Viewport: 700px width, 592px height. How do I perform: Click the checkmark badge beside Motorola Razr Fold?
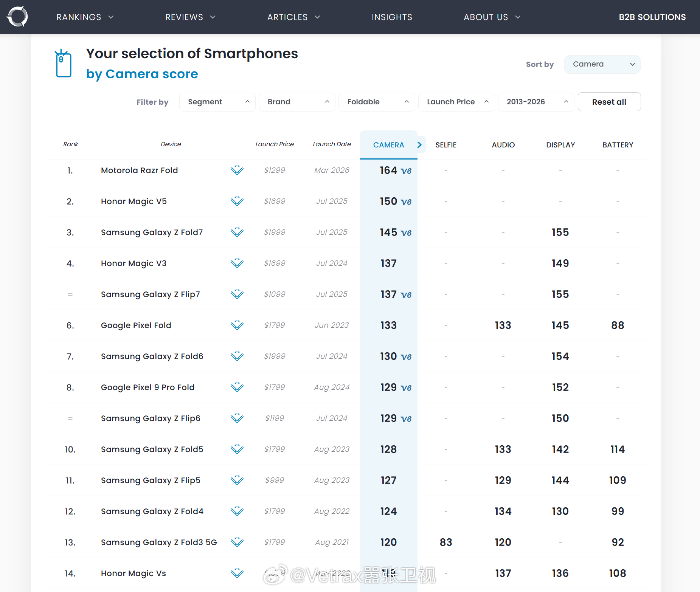point(237,170)
